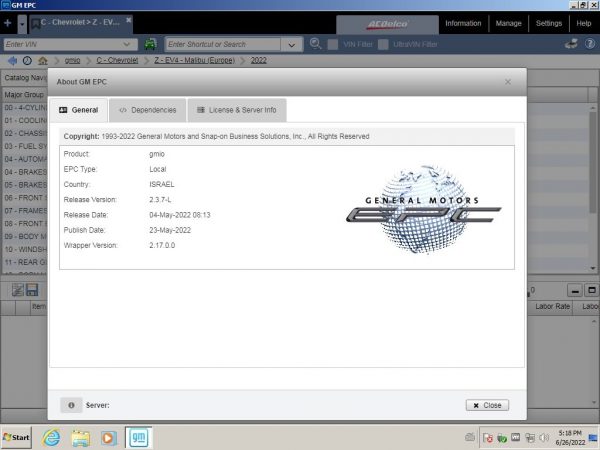
Task: Click the country value ISRAEL
Action: click(161, 184)
